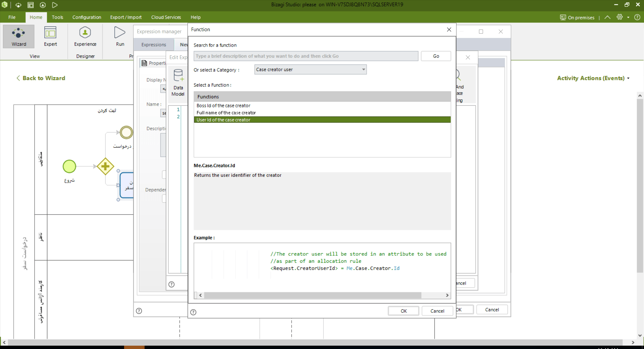Click the diagram vertical scrollbar
This screenshot has width=644, height=349.
click(x=640, y=186)
